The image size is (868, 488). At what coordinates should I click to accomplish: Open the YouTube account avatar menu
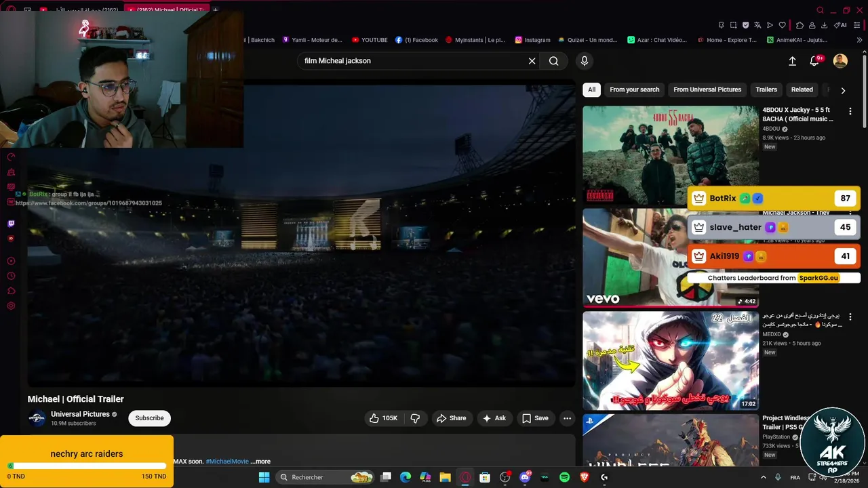tap(840, 61)
